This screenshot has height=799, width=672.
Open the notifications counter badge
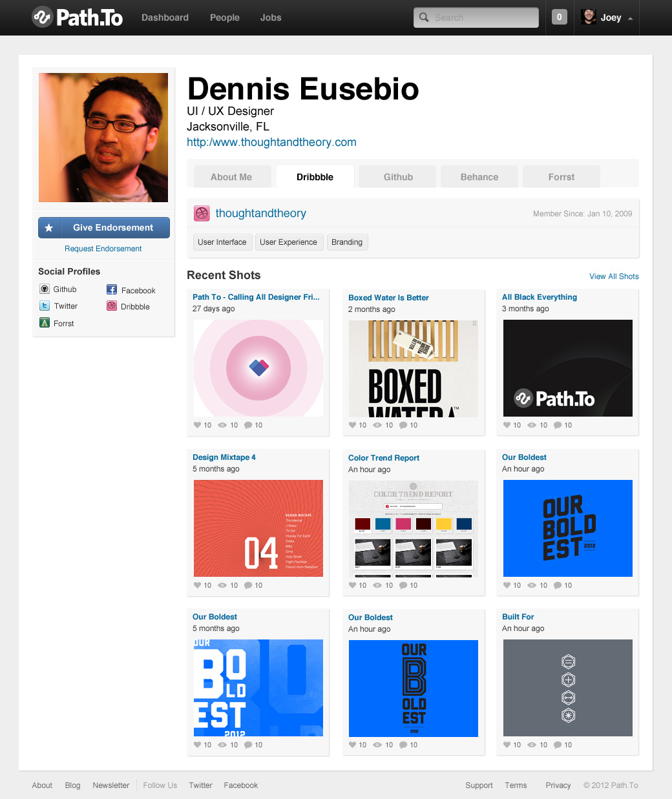560,17
